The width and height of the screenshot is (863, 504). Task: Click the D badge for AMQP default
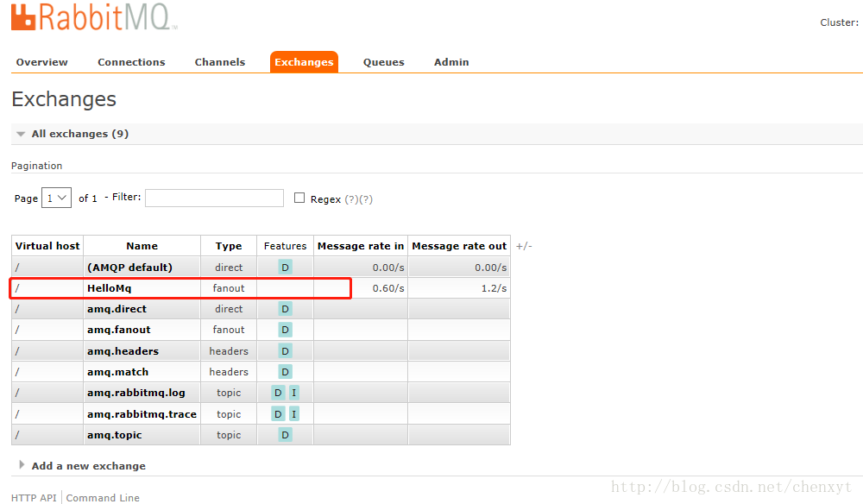285,268
